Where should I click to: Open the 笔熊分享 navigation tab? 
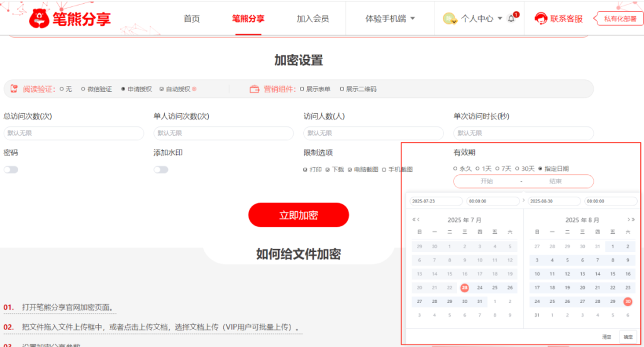[248, 18]
